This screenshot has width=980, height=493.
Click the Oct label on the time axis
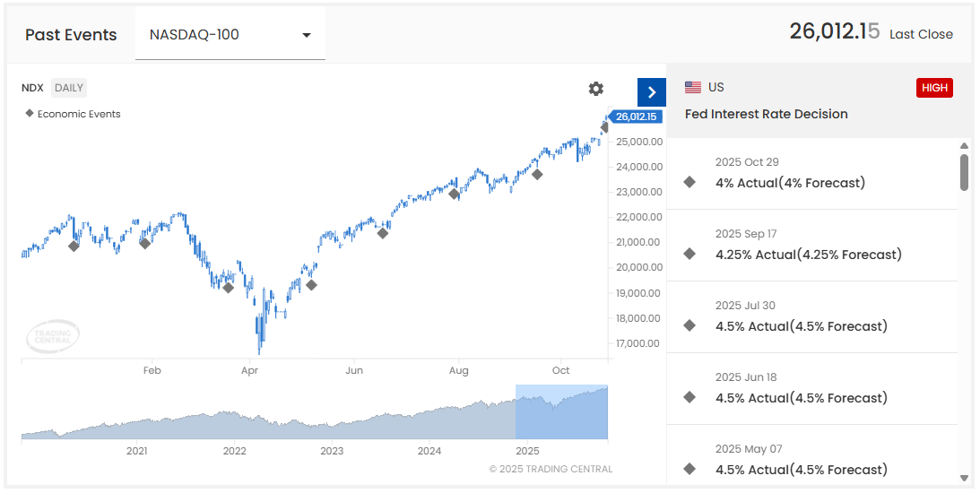point(561,370)
